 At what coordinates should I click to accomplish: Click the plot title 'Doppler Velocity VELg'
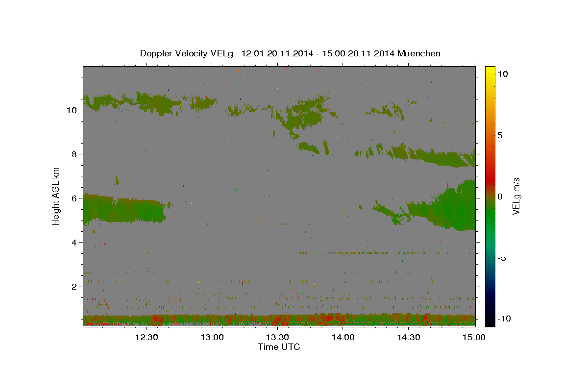tap(188, 53)
